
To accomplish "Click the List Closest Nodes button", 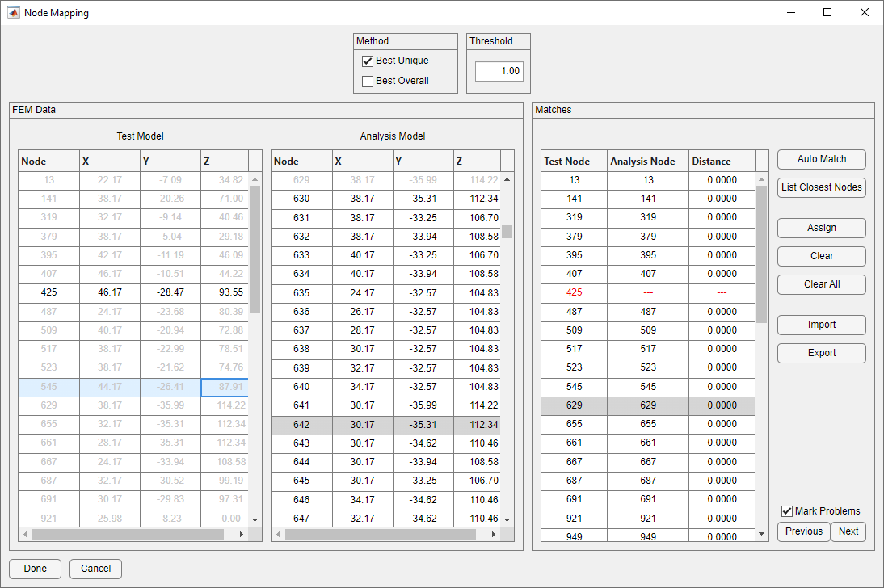I will point(822,187).
